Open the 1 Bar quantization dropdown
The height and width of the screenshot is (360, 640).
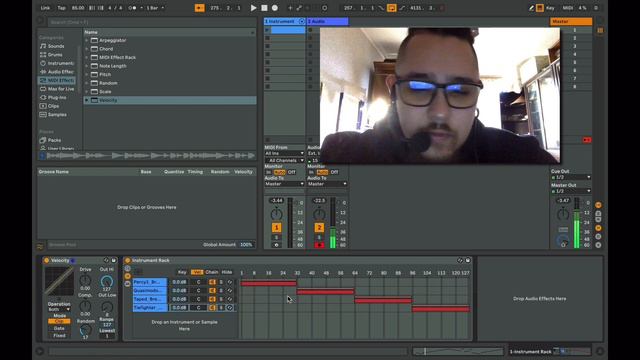point(155,8)
